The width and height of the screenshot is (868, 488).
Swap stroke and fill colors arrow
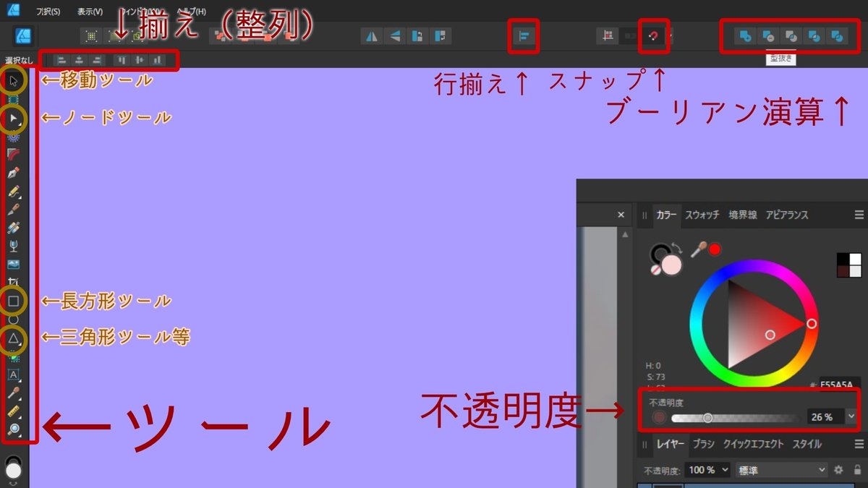[677, 247]
